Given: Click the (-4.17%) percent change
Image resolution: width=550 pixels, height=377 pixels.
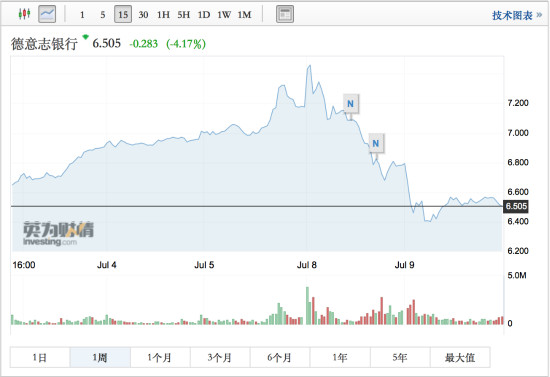Looking at the screenshot, I should click(186, 44).
